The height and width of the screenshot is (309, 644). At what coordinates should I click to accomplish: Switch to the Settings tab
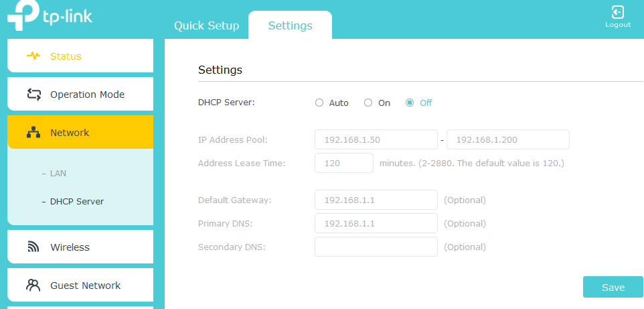(x=291, y=25)
